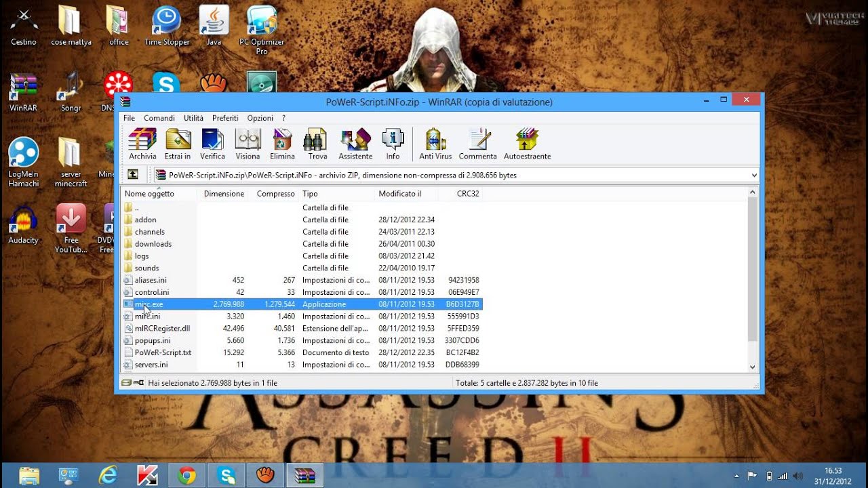The height and width of the screenshot is (488, 868).
Task: Open the Opzioni menu
Action: coord(260,118)
